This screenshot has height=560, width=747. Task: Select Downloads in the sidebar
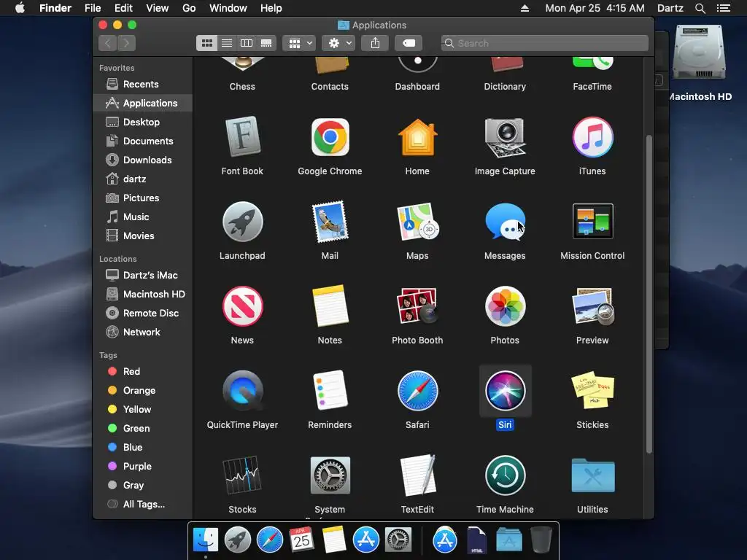[x=143, y=160]
